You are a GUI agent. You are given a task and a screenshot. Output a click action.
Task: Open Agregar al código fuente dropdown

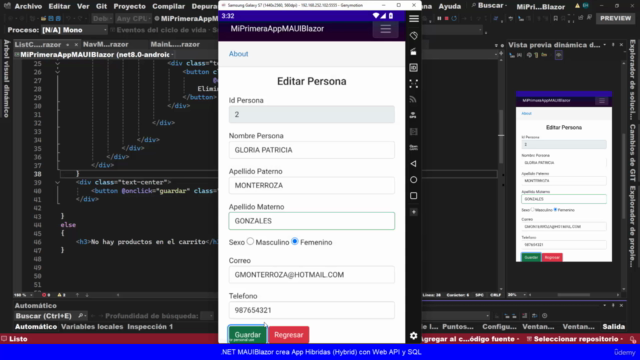pos(469,339)
